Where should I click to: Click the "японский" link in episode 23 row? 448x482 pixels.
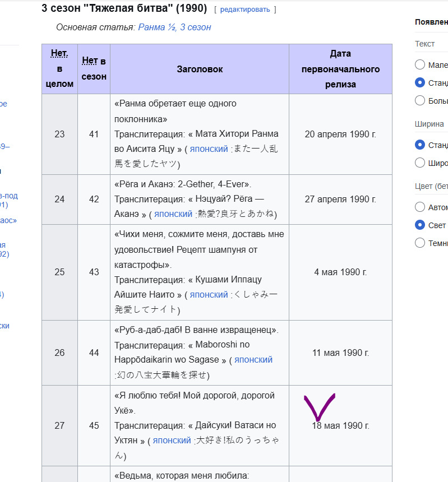tap(209, 149)
